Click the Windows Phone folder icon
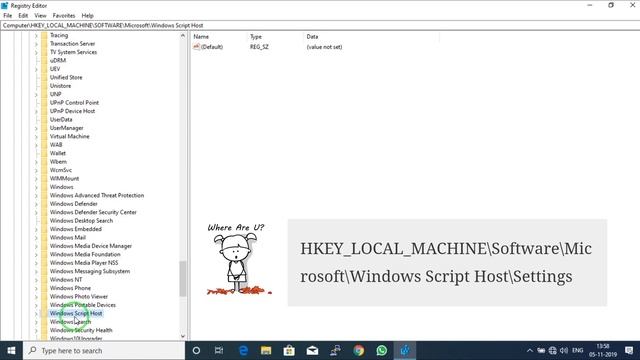The height and width of the screenshot is (360, 640). 44,288
